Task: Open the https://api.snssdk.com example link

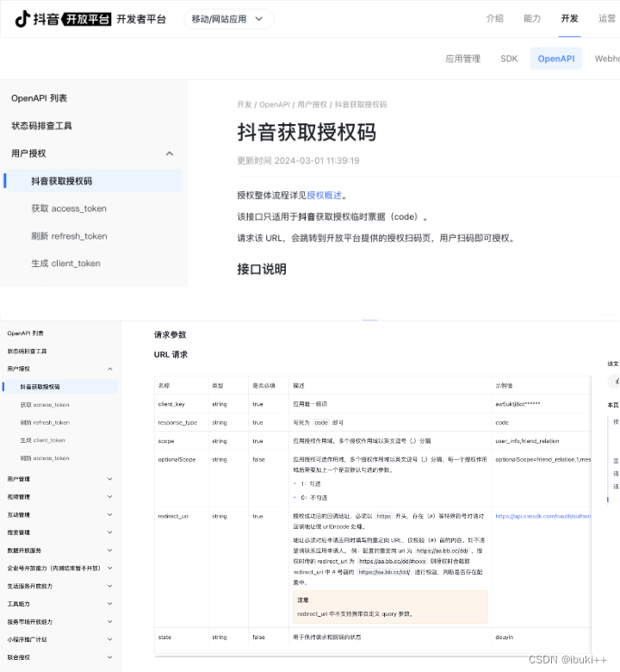Action: pos(542,516)
